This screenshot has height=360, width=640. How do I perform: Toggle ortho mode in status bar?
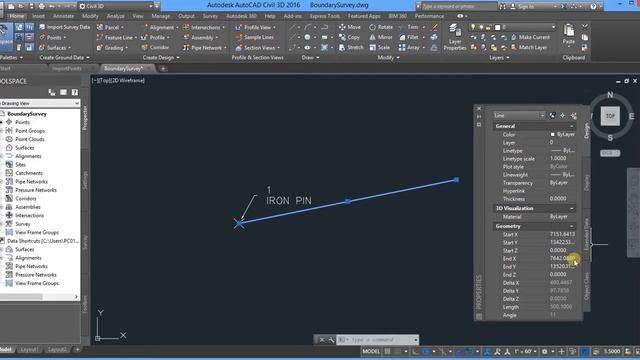click(415, 351)
